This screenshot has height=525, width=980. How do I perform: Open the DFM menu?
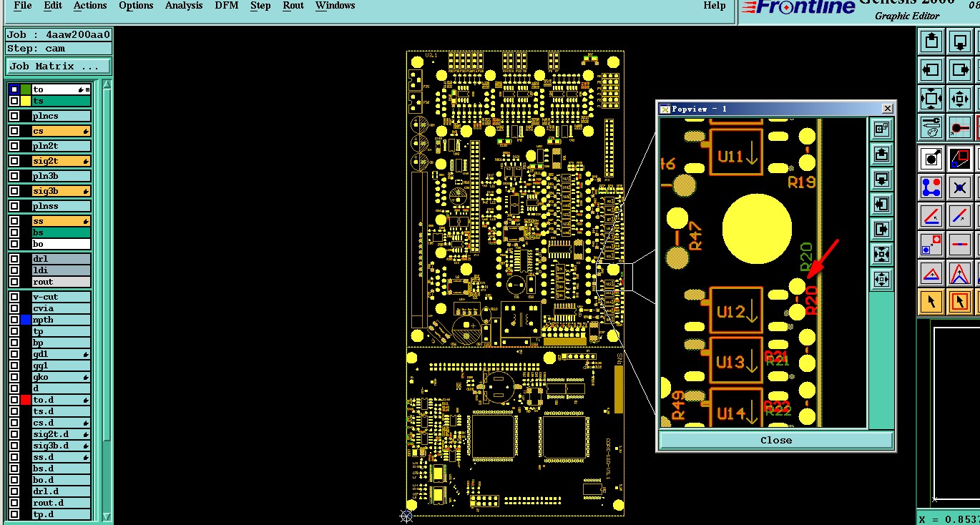coord(227,5)
